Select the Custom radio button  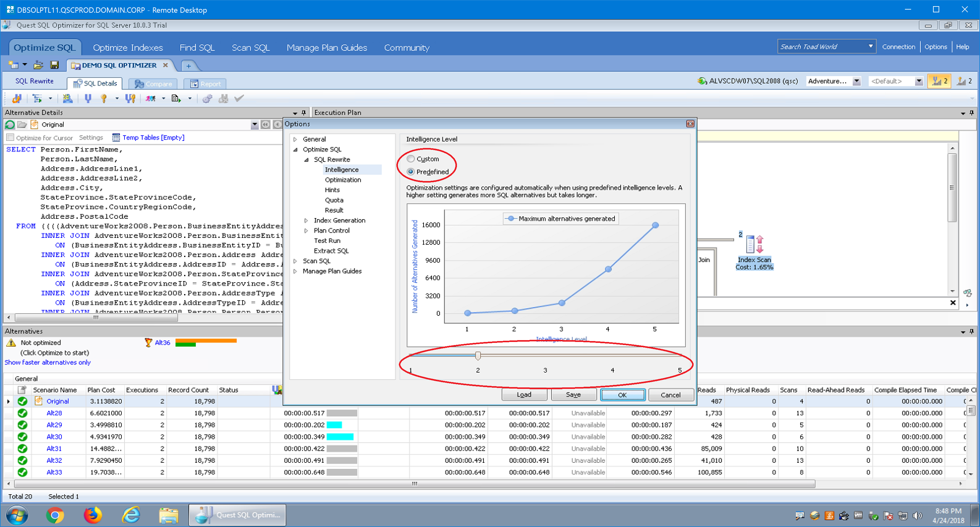pyautogui.click(x=411, y=159)
